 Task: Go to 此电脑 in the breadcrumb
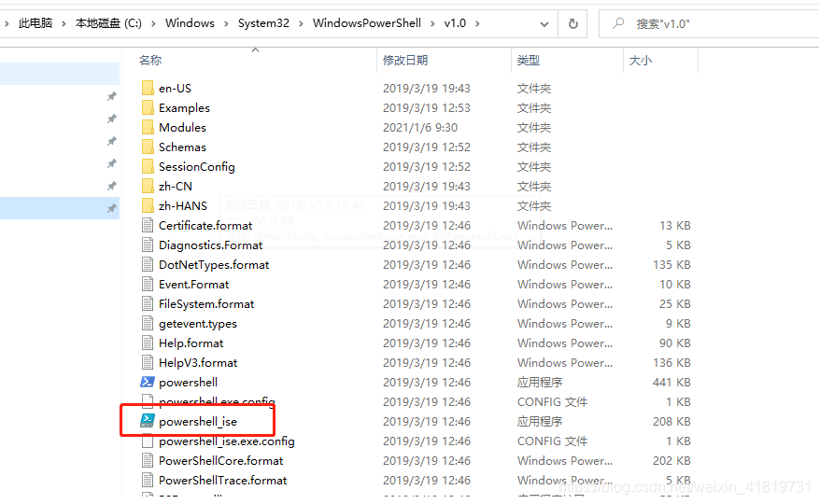pos(35,23)
